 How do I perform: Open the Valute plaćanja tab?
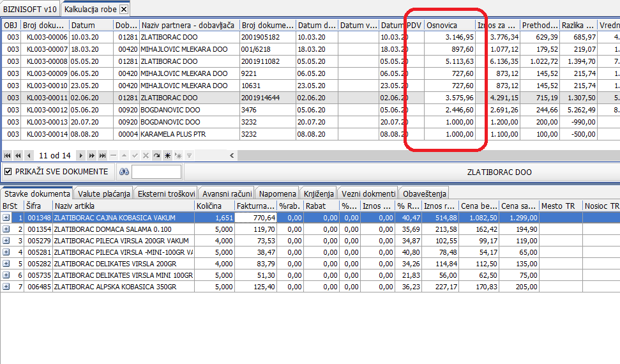(x=104, y=193)
